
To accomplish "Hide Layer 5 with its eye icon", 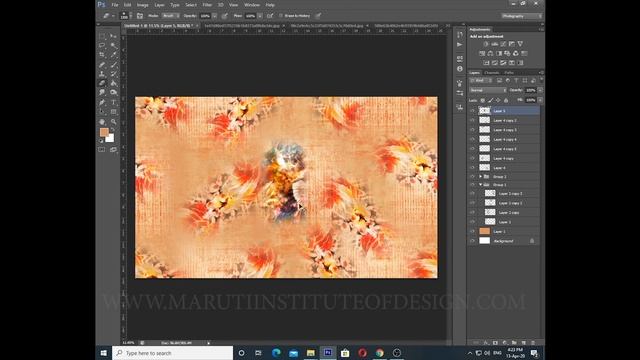I will pyautogui.click(x=473, y=111).
